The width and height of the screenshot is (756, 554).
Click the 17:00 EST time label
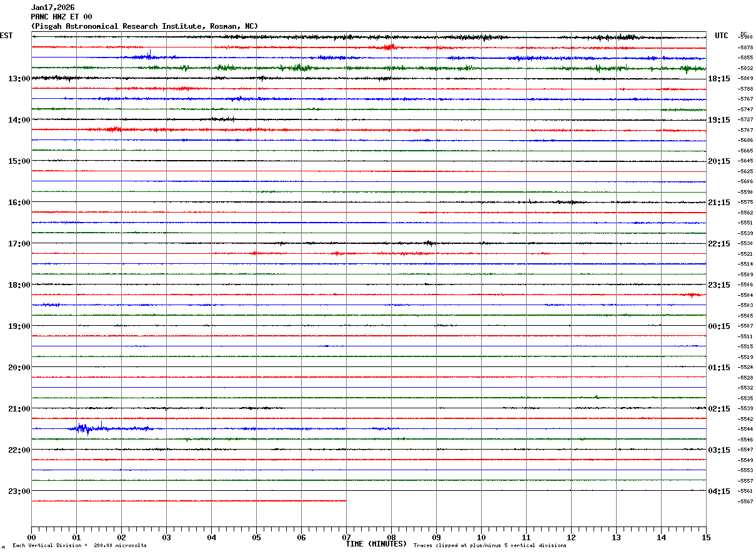[x=19, y=244]
